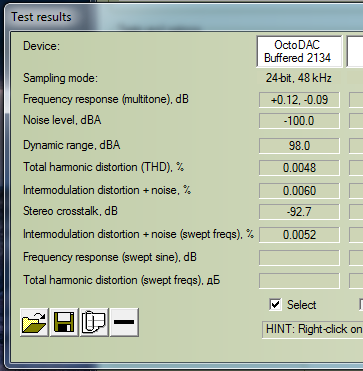
Task: Click dynamic range value 98.0
Action: click(299, 146)
